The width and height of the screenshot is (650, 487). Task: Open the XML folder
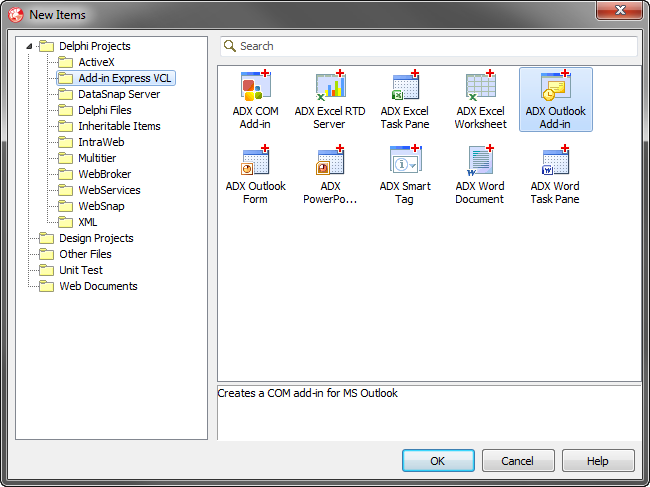click(x=78, y=222)
